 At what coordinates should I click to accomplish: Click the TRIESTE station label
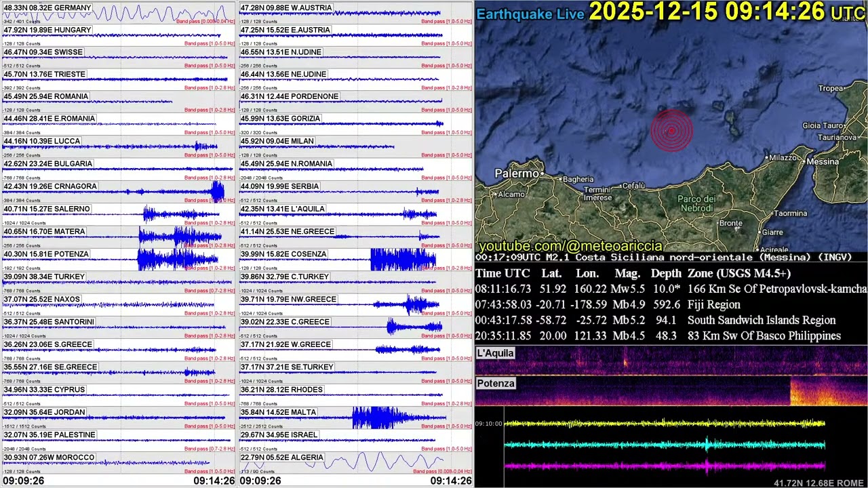click(x=45, y=75)
